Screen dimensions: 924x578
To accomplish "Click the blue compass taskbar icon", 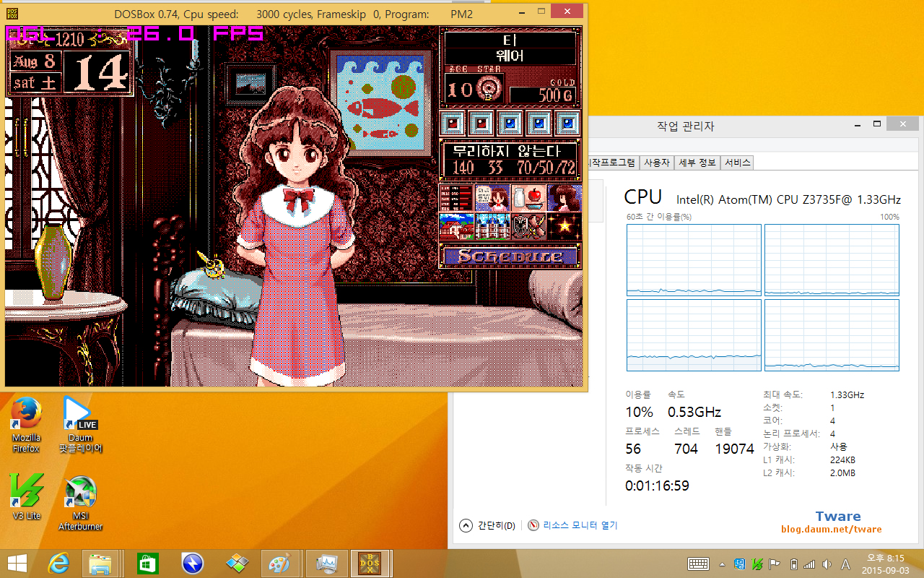I will coord(192,563).
